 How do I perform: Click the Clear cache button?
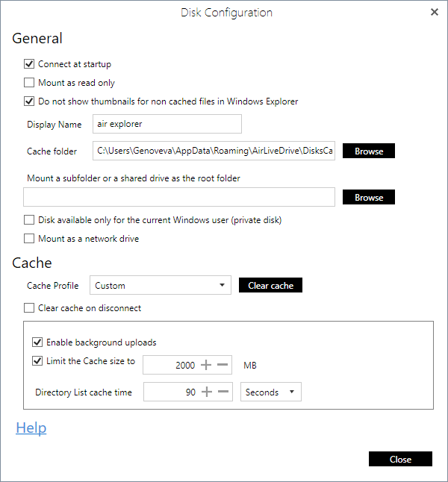coord(270,285)
